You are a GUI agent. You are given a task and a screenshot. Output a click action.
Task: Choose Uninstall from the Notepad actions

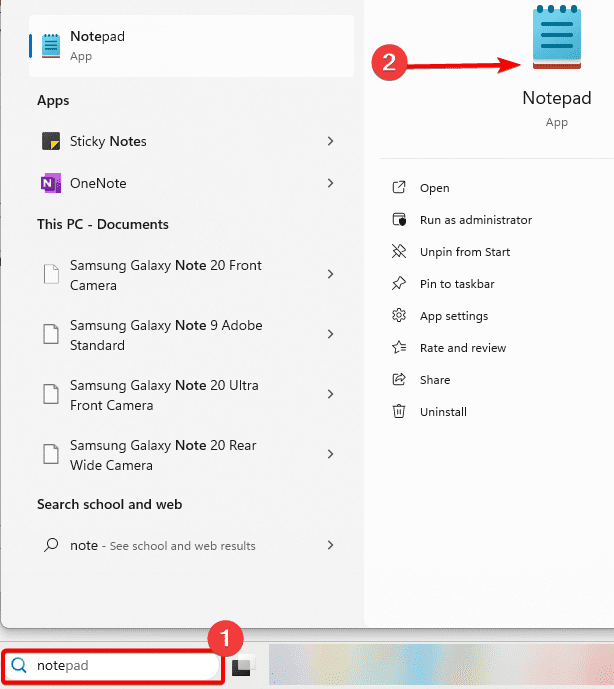(x=443, y=412)
